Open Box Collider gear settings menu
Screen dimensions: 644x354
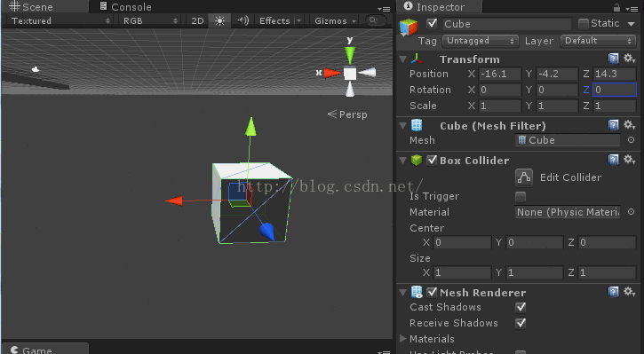(629, 159)
